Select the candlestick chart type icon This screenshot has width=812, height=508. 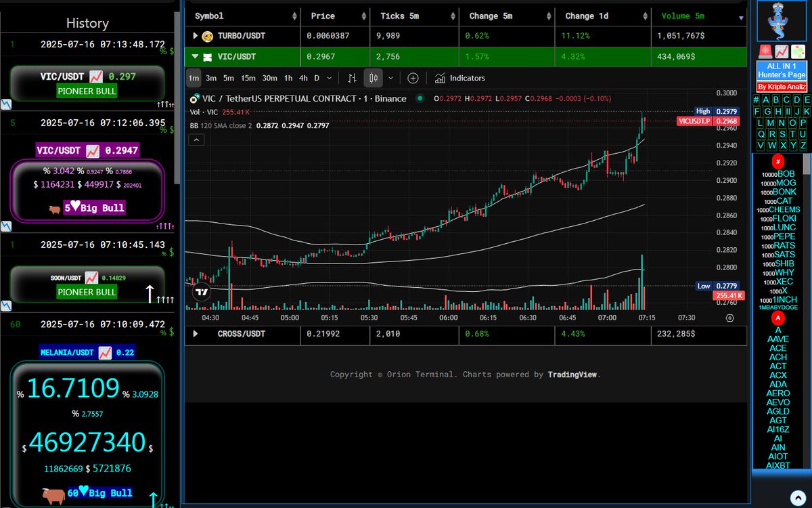tap(374, 78)
